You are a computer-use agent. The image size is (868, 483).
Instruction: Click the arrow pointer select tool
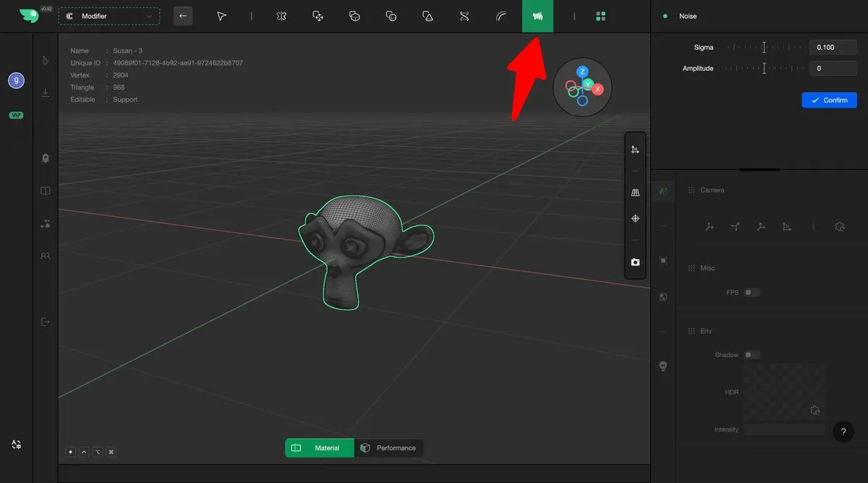tap(221, 16)
